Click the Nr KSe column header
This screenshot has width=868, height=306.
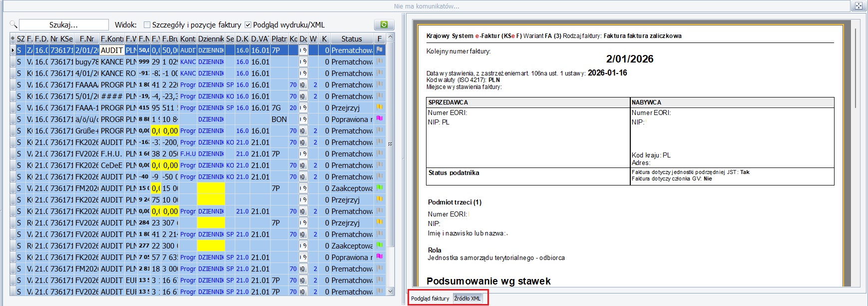61,38
